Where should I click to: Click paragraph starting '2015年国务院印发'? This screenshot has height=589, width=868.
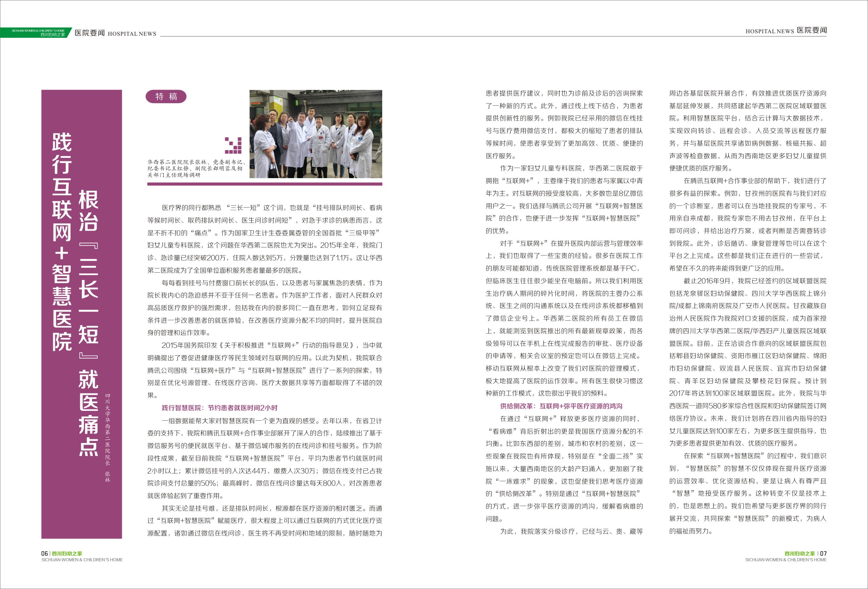pos(265,370)
